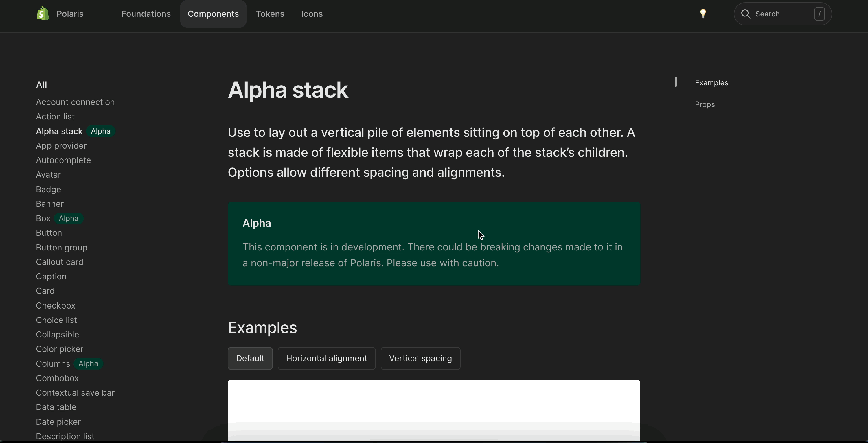Jump to Props in page outline
868x443 pixels.
(x=705, y=104)
